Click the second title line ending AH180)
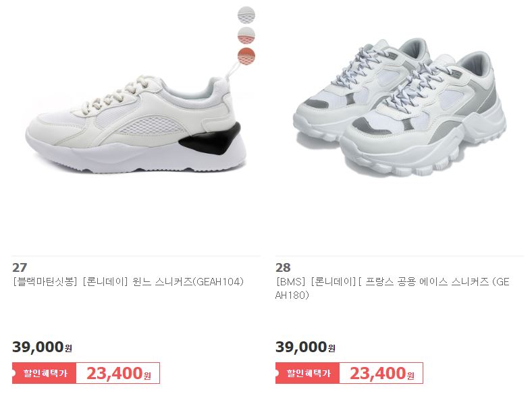 (292, 295)
